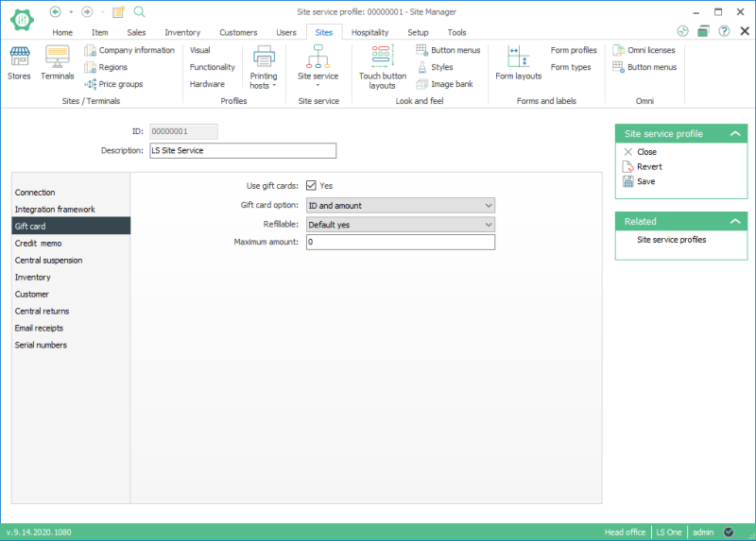Viewport: 756px width, 541px height.
Task: Open the Printing hosts menu
Action: (x=264, y=67)
